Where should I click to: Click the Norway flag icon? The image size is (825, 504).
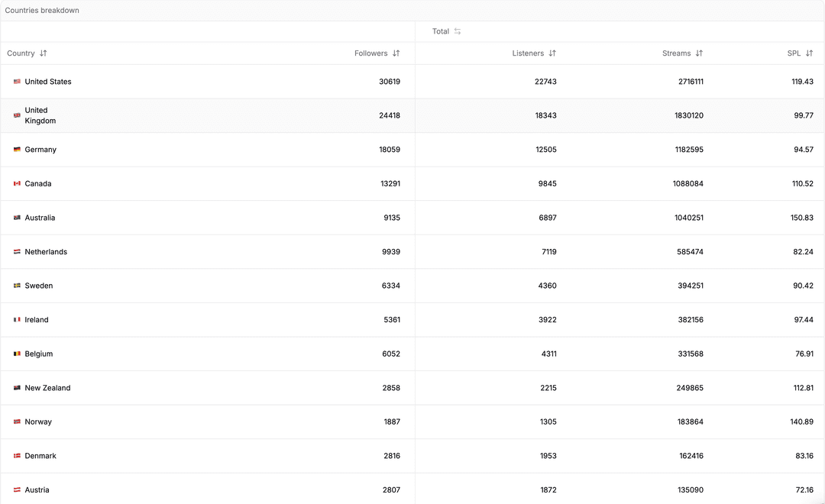[x=16, y=422]
